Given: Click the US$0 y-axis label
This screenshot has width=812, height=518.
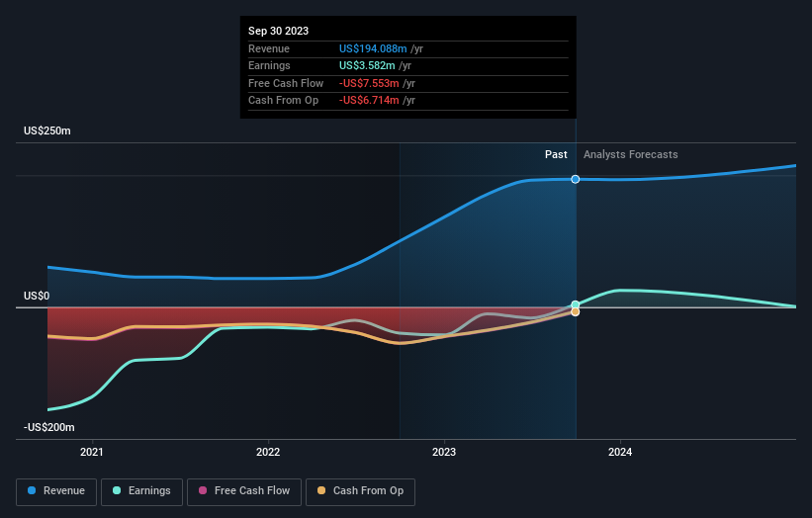Looking at the screenshot, I should pyautogui.click(x=37, y=296).
